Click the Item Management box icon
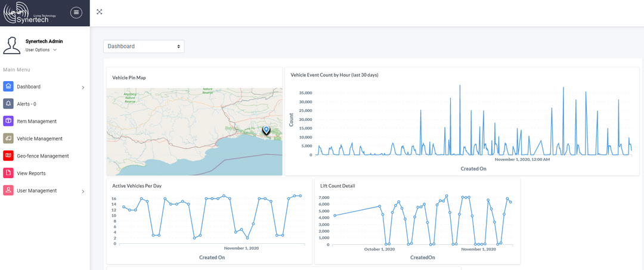 point(8,121)
